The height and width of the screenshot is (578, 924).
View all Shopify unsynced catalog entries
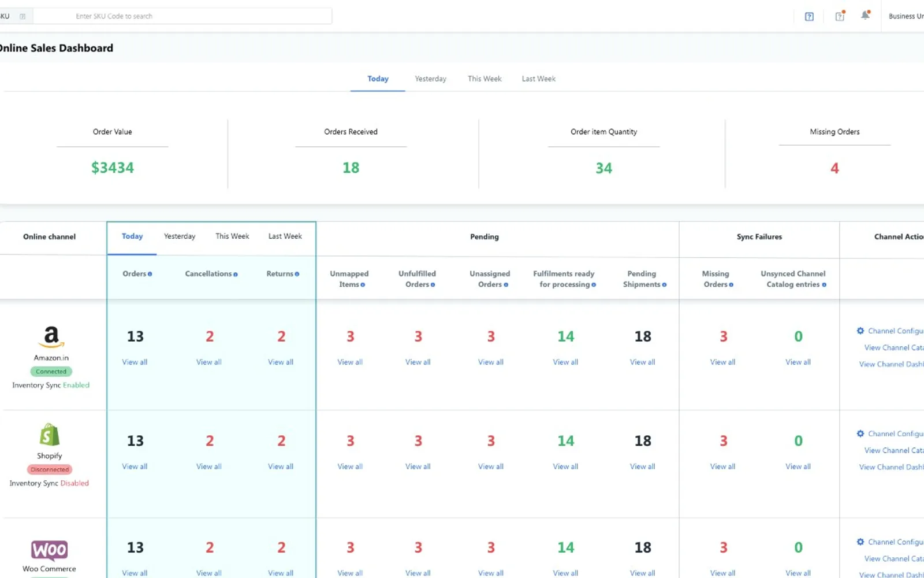(x=798, y=466)
